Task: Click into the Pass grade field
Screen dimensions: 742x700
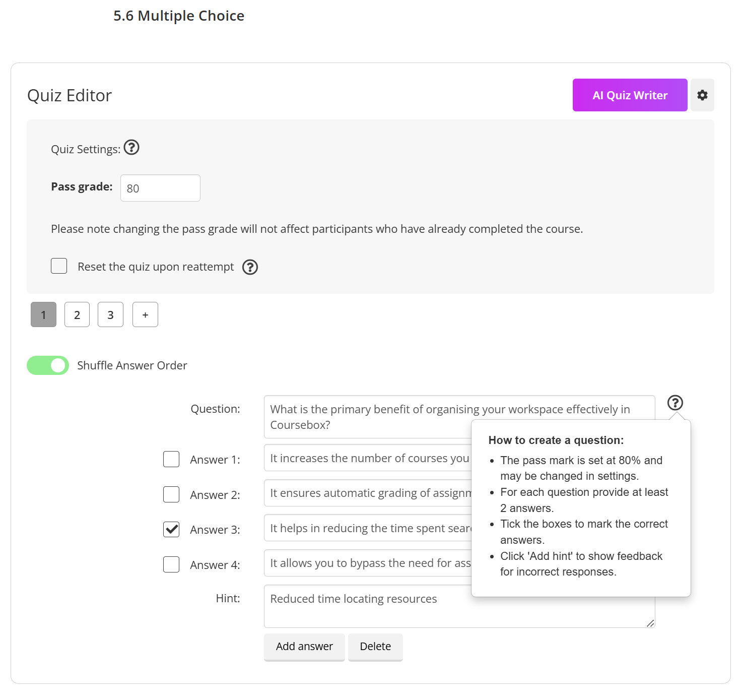Action: [160, 188]
